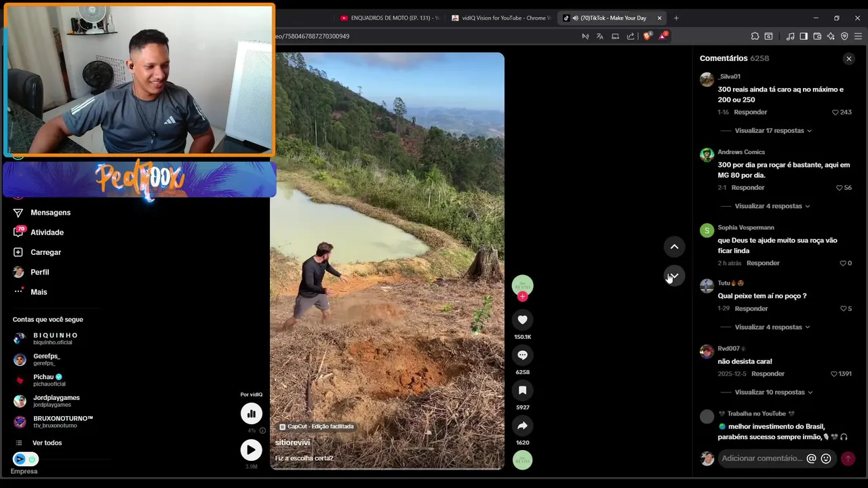This screenshot has height=488, width=868.
Task: Switch to ENQUADROS DE MOTO browser tab
Action: click(x=389, y=18)
